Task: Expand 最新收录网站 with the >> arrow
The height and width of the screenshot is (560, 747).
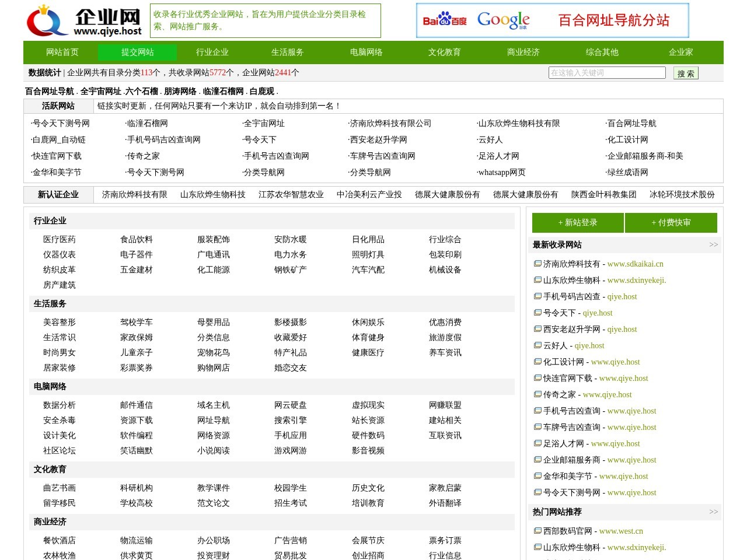Action: [x=713, y=245]
